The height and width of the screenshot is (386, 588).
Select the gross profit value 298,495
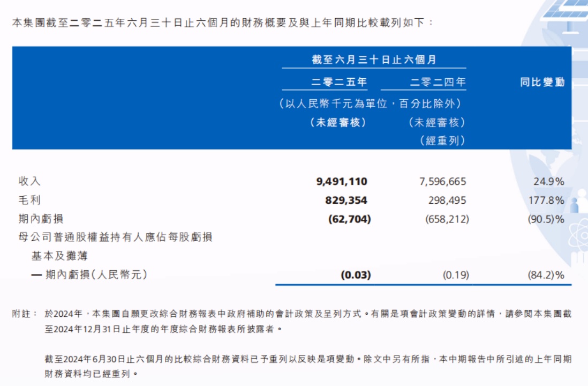point(447,200)
